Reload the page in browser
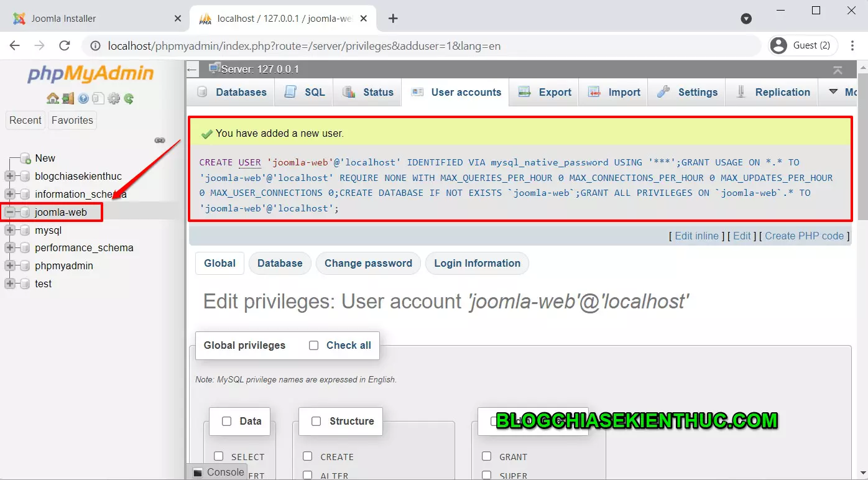Image resolution: width=868 pixels, height=480 pixels. [64, 45]
